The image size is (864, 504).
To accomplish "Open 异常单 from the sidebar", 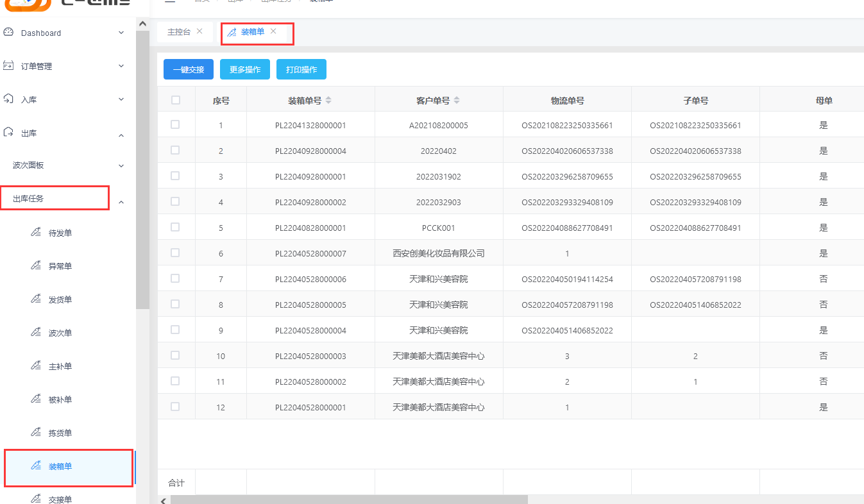I will pos(60,266).
